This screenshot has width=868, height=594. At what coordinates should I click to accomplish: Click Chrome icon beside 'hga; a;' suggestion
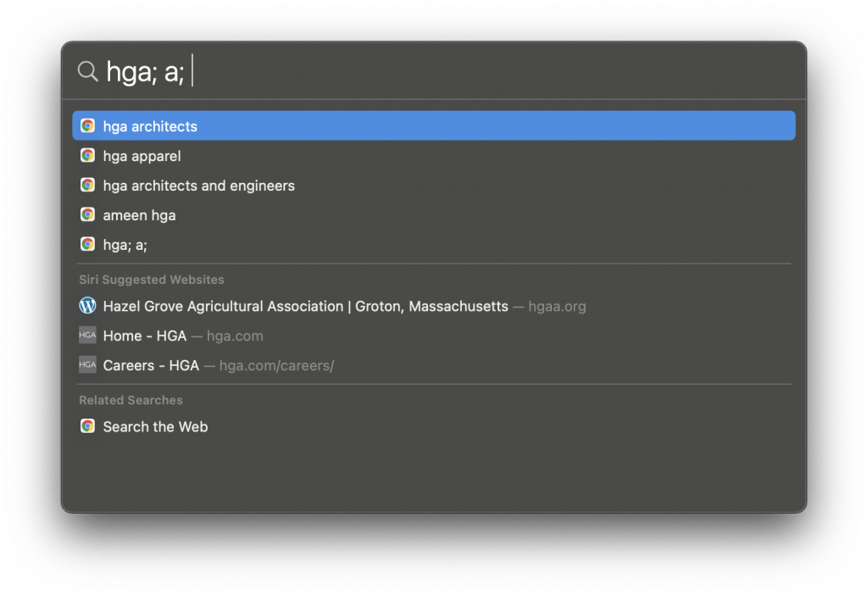click(x=87, y=244)
